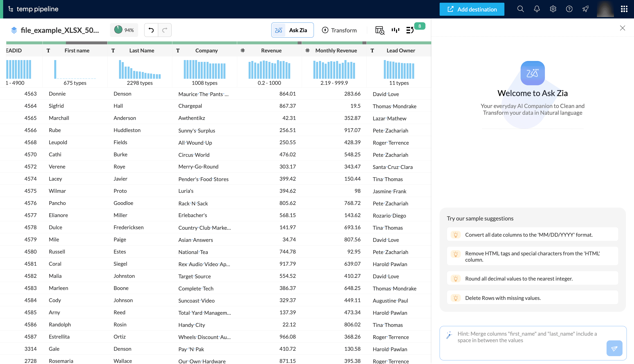
Task: Toggle the Ask Zia panel button
Action: pos(292,30)
